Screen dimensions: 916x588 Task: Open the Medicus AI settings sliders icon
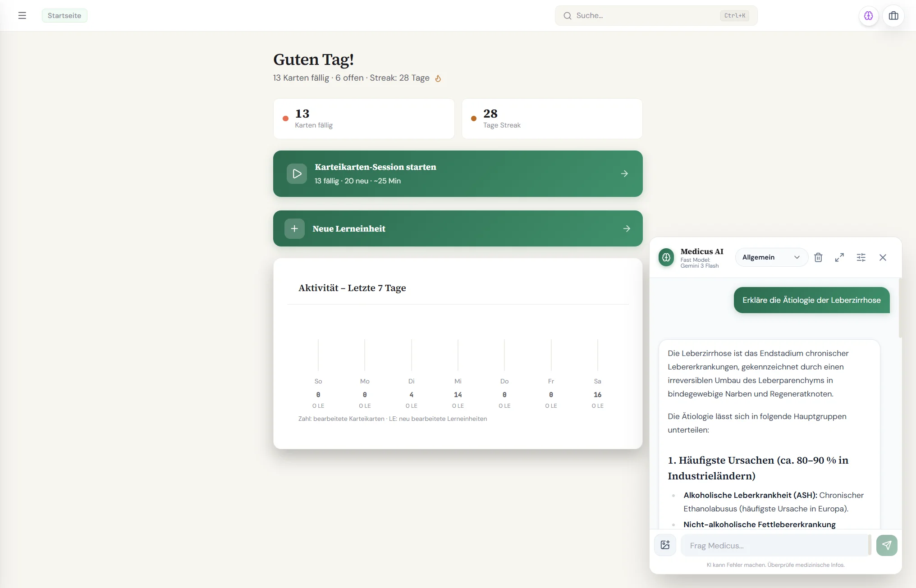pos(861,257)
